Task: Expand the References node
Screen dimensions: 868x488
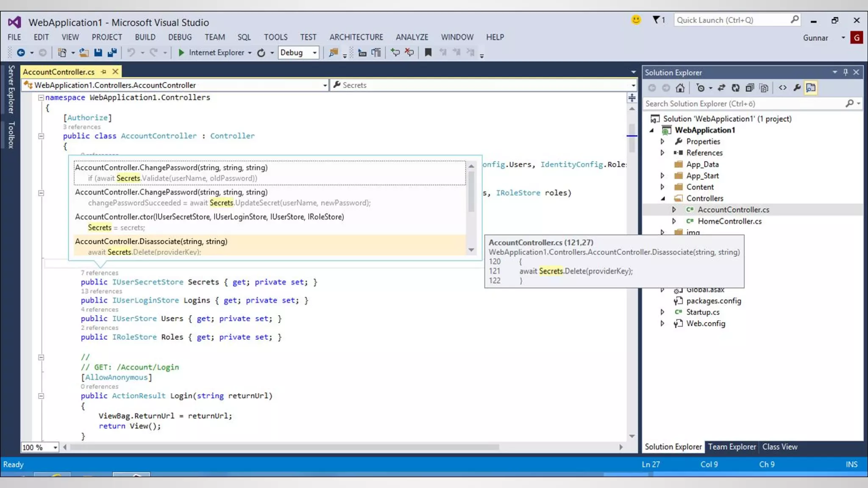Action: (662, 153)
